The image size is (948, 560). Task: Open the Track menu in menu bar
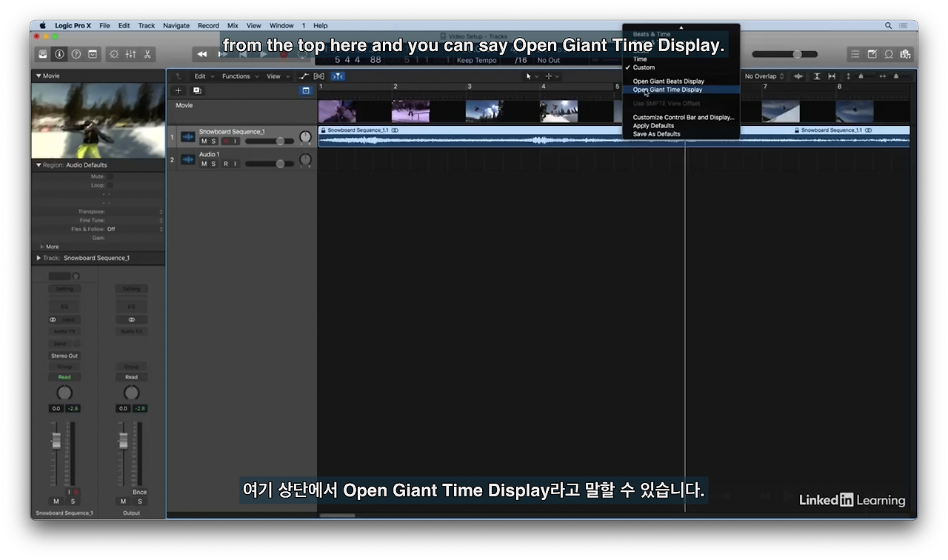(x=147, y=25)
